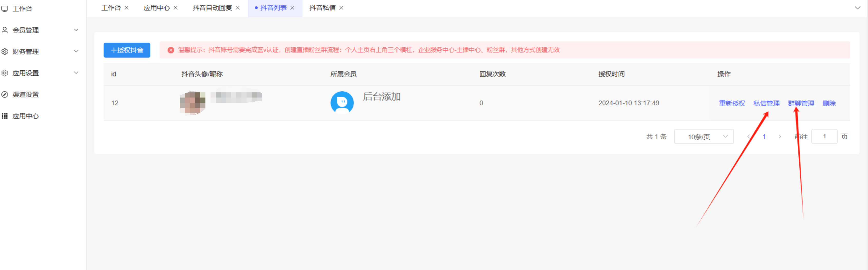
Task: Open the 私信管理 link
Action: pyautogui.click(x=766, y=103)
